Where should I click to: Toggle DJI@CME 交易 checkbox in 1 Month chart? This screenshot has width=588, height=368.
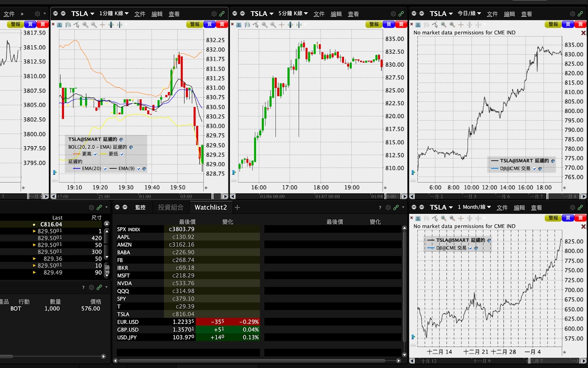point(470,248)
